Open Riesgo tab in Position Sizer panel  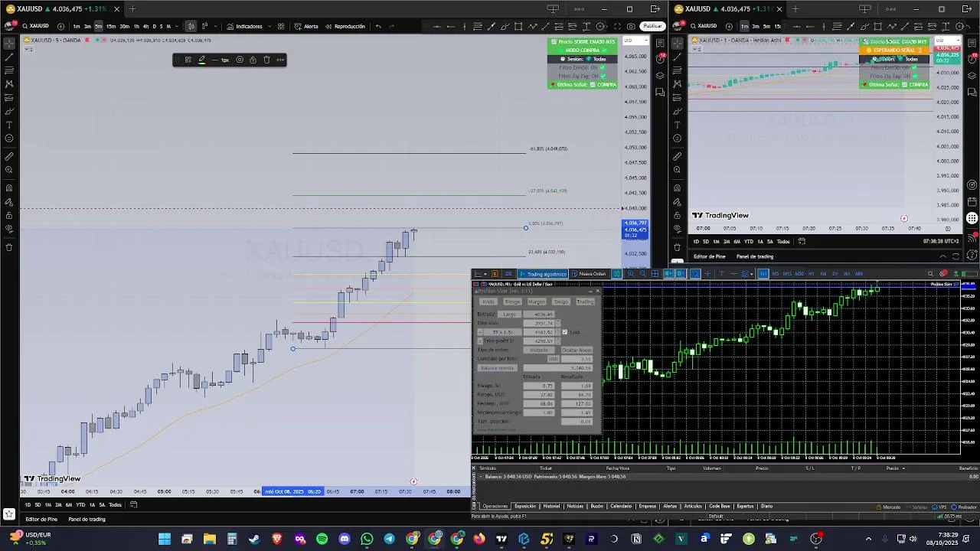tap(512, 302)
